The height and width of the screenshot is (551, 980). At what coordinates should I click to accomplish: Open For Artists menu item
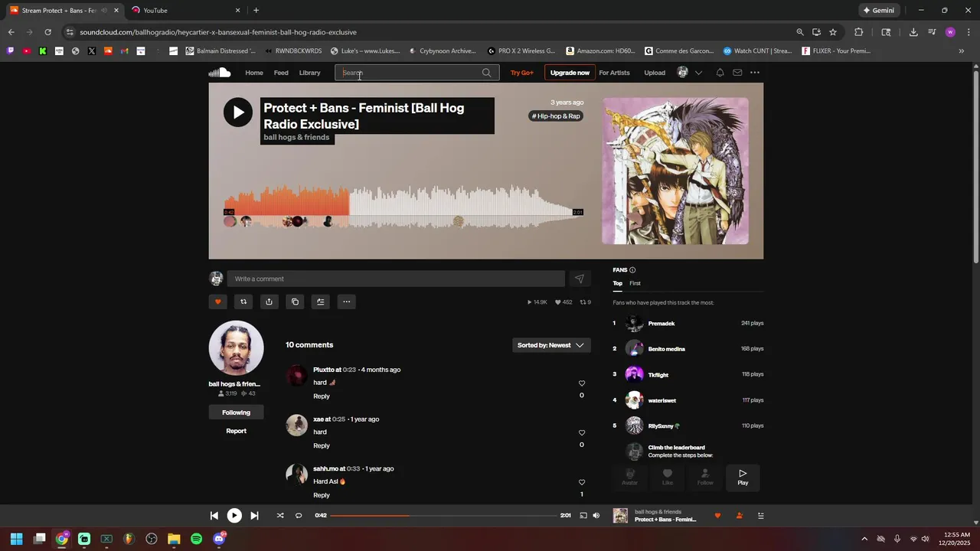point(614,73)
